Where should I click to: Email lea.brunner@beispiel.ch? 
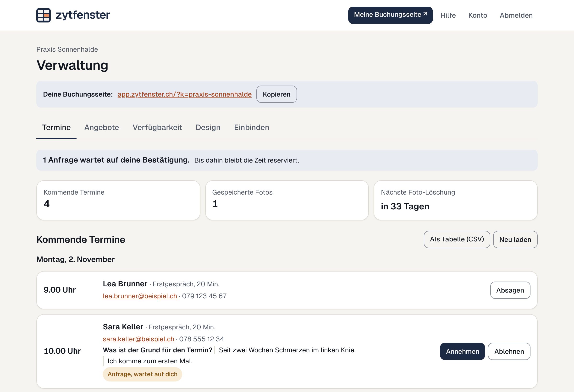click(140, 296)
